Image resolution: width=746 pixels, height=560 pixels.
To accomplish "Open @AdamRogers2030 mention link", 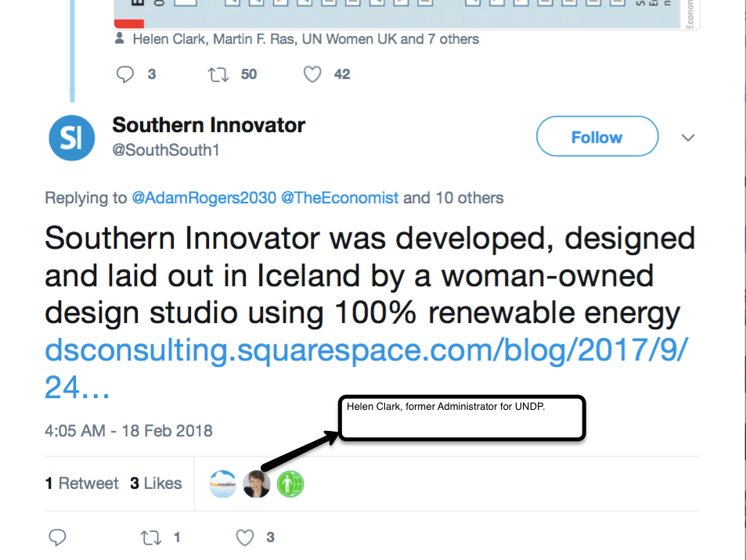I will click(x=204, y=198).
